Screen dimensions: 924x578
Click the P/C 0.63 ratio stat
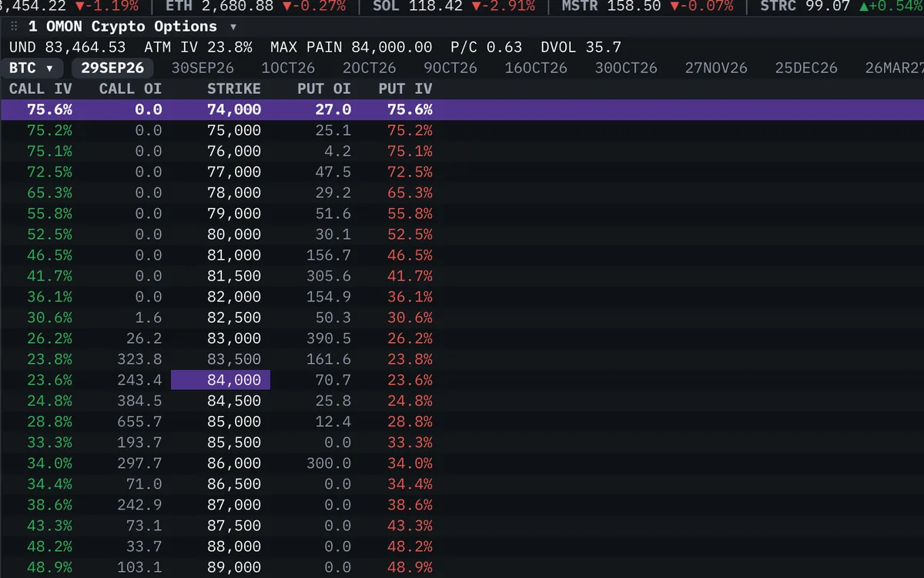point(487,47)
